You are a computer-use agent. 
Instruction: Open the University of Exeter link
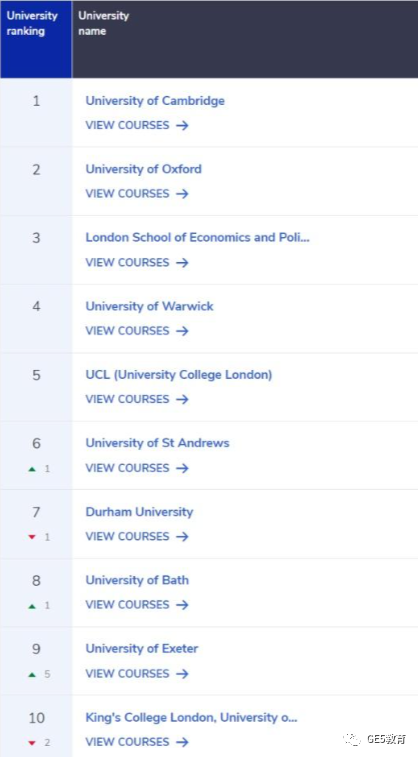[x=142, y=649]
